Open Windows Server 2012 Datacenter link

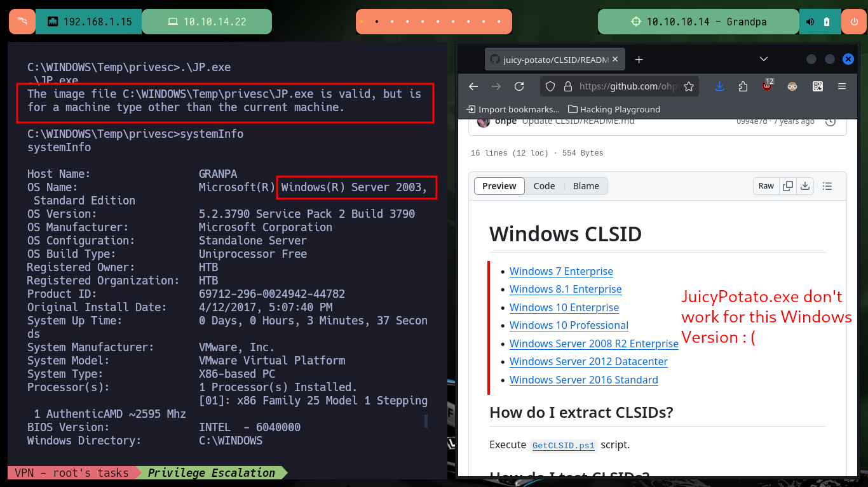588,361
